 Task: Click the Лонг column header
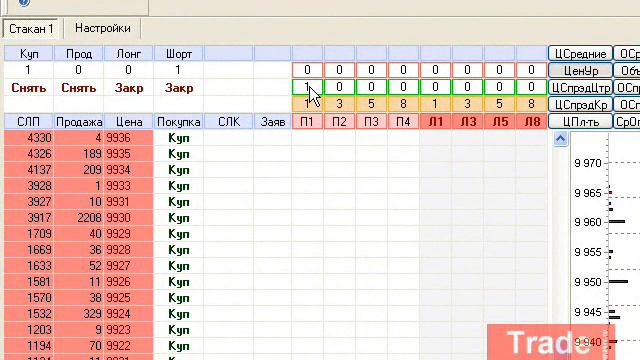click(x=129, y=54)
